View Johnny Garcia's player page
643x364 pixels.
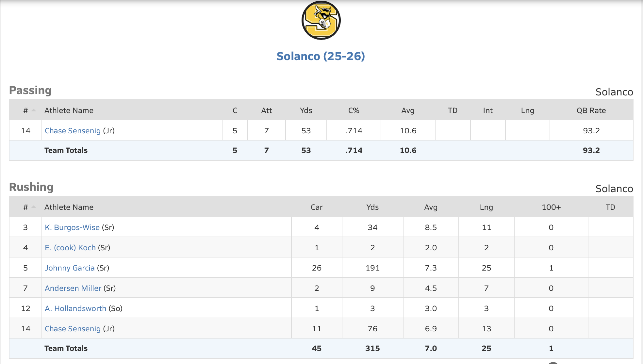point(70,268)
